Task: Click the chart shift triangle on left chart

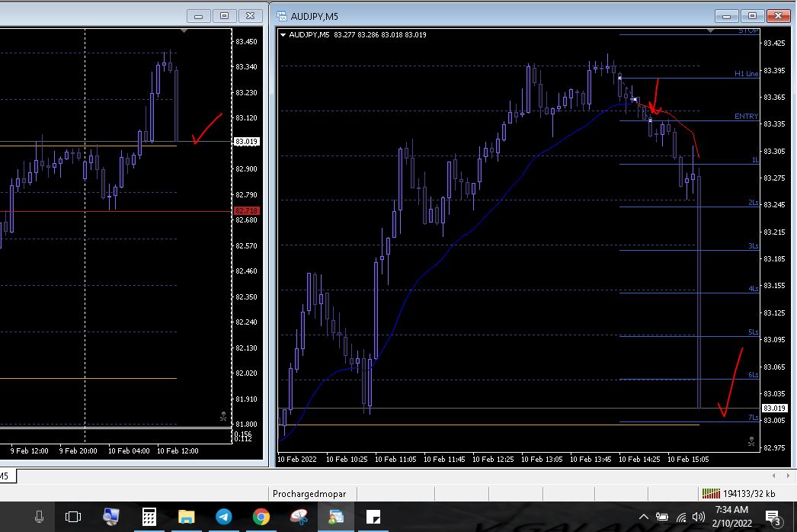Action: 184,31
